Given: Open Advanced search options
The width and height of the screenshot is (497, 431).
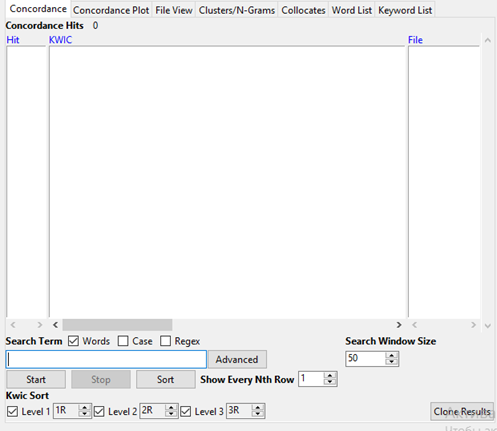Looking at the screenshot, I should [x=237, y=359].
